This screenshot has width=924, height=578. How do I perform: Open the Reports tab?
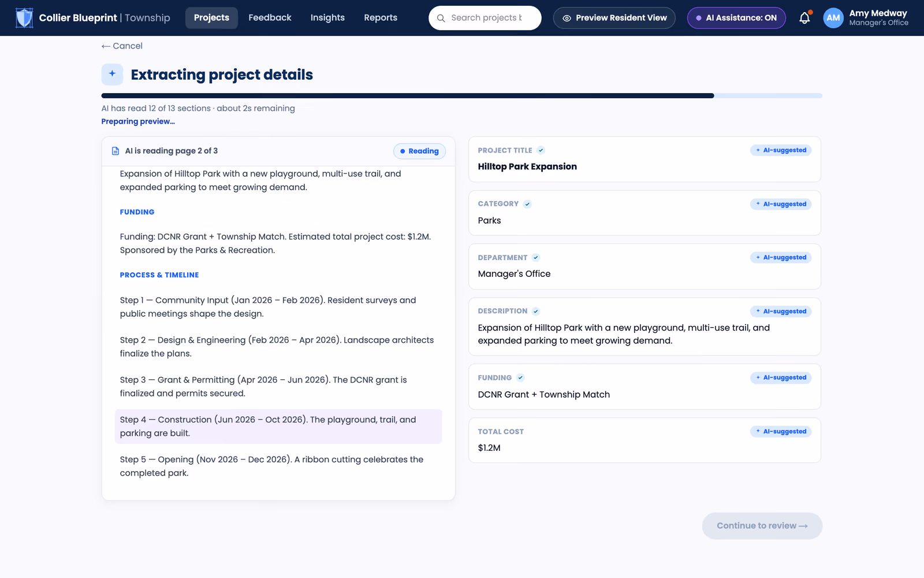(381, 18)
